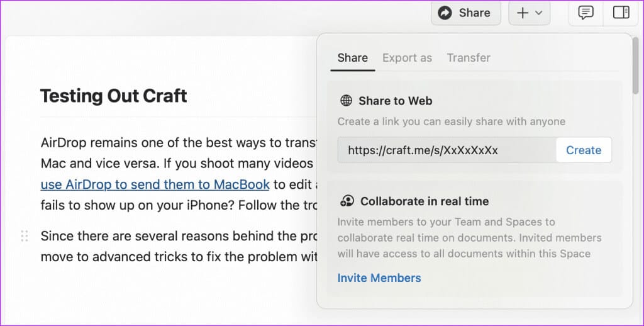Viewport: 644px width, 326px height.
Task: Click the block drag handle dots
Action: pos(25,236)
